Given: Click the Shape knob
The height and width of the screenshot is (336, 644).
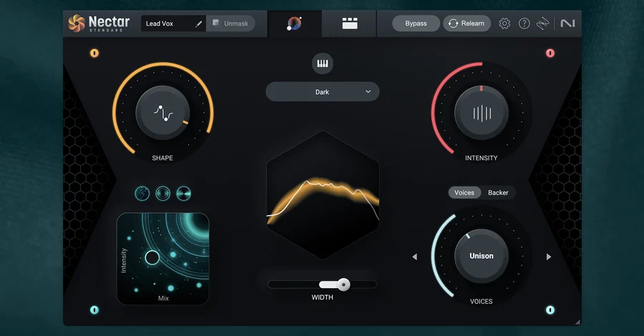Looking at the screenshot, I should 162,112.
